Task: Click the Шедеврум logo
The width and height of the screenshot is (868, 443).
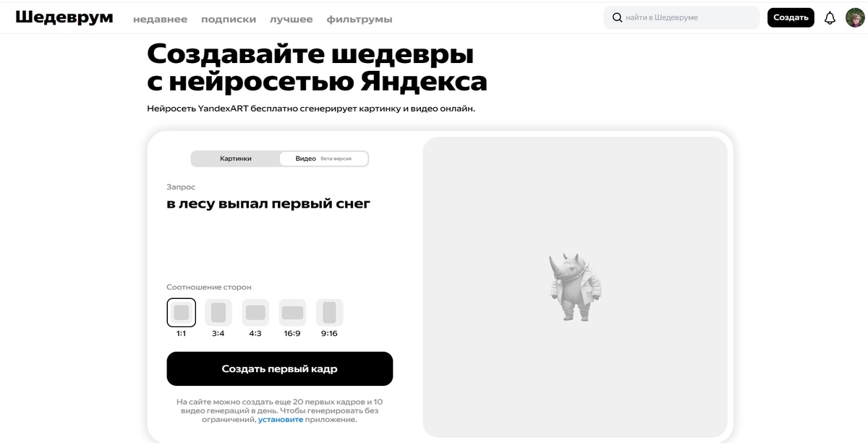Action: [x=65, y=16]
